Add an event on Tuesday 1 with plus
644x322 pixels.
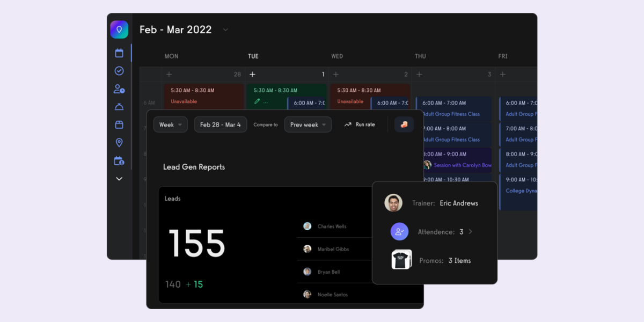[252, 75]
